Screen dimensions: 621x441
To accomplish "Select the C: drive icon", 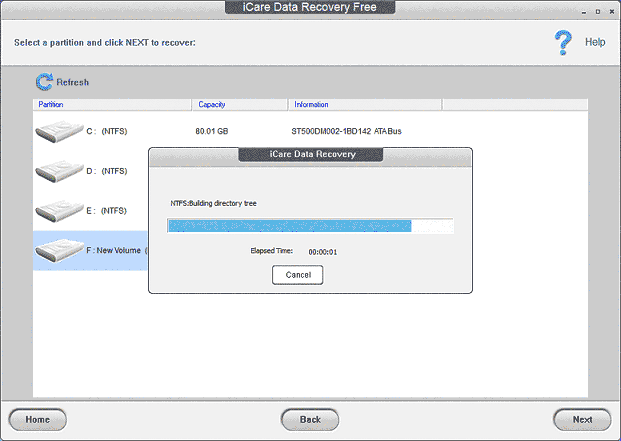I will [59, 131].
